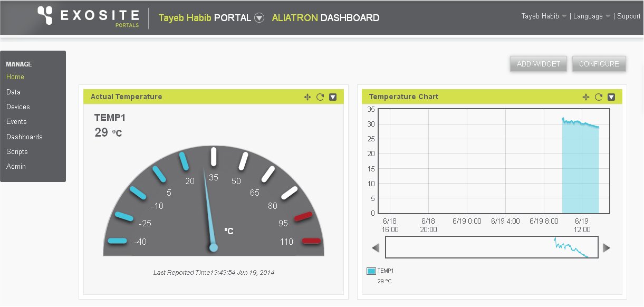Screen dimensions: 644x307
Task: Click move icon on Temperature Chart widget
Action: coord(586,97)
